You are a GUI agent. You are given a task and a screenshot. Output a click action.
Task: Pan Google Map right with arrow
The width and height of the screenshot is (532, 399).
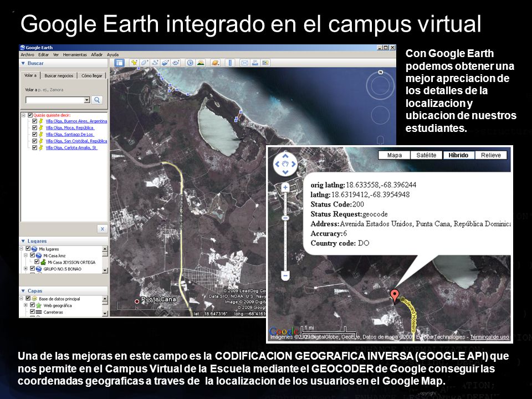293,164
